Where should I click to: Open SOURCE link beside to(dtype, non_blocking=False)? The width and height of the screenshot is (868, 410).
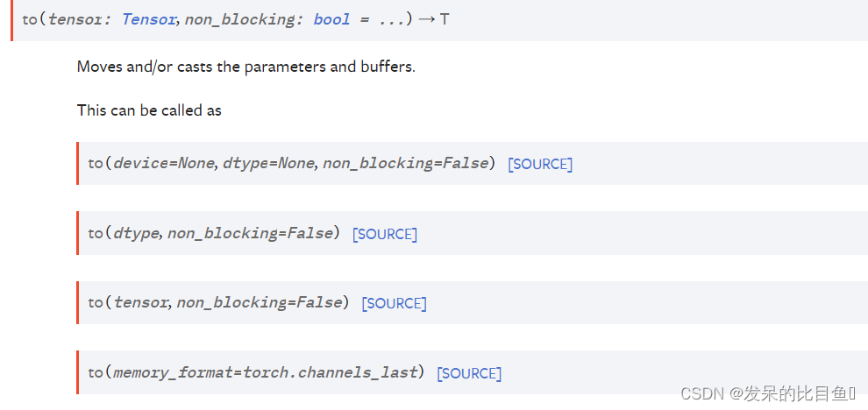tap(385, 234)
